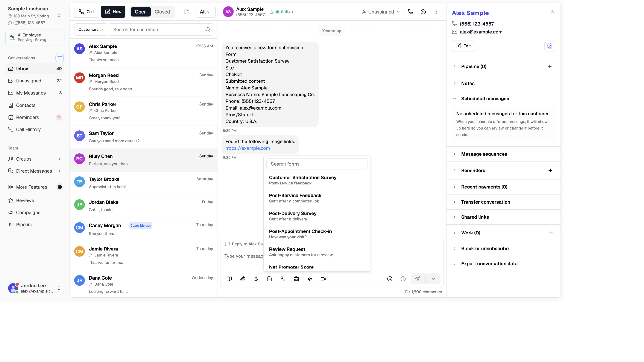Add a reminder with the plus icon

pyautogui.click(x=550, y=170)
